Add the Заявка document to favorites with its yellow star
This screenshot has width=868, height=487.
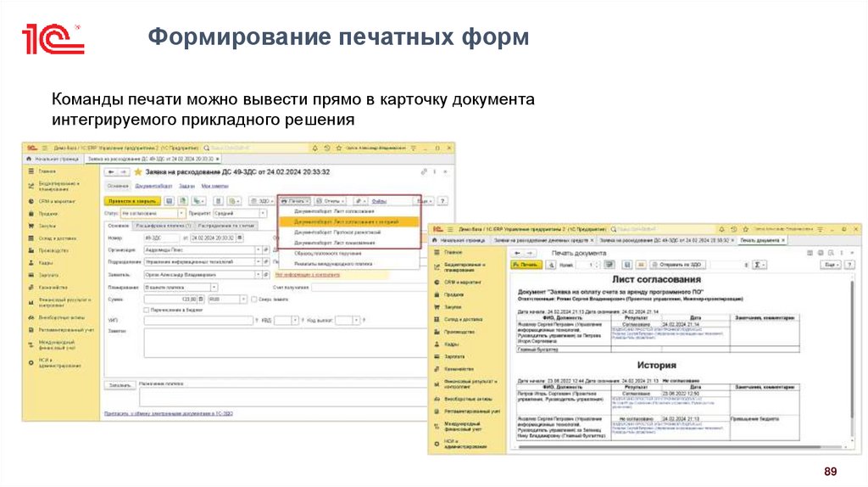pyautogui.click(x=138, y=172)
